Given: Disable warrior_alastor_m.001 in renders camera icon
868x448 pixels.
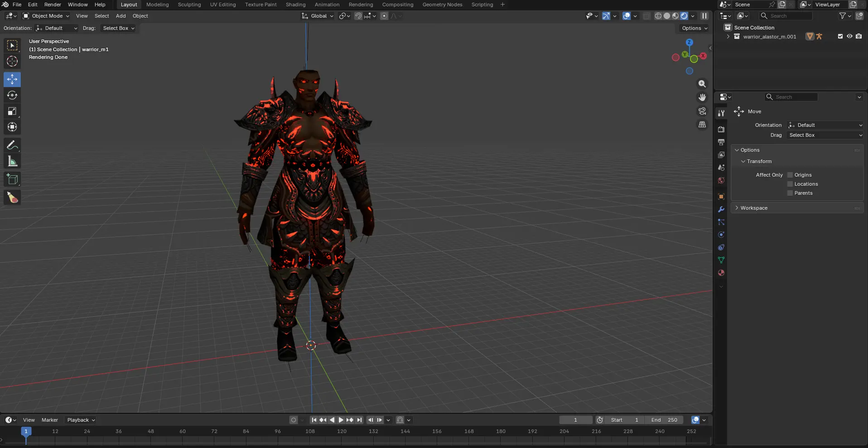Looking at the screenshot, I should point(858,36).
